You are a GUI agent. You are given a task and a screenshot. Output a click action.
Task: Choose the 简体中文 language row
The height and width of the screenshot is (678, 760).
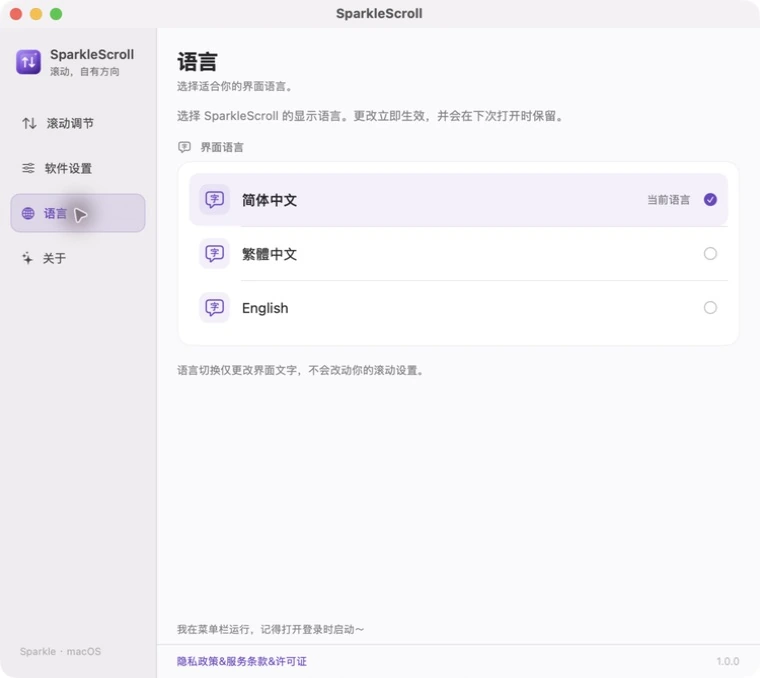click(459, 200)
